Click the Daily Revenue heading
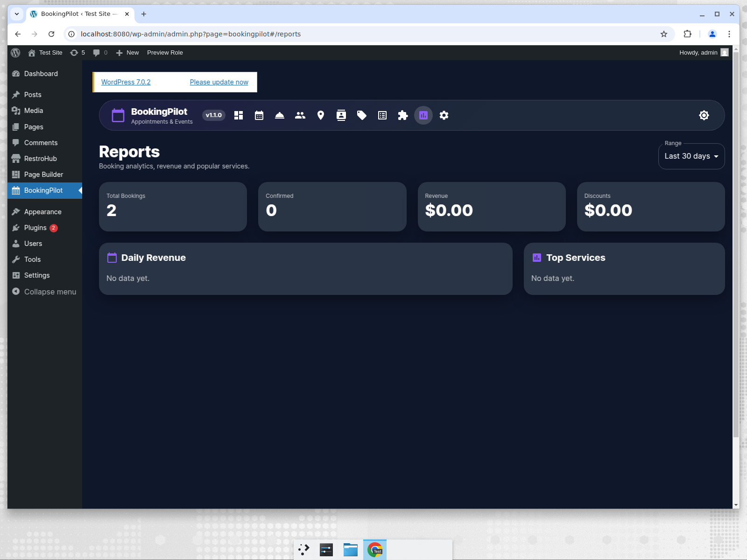The image size is (747, 560). pyautogui.click(x=154, y=258)
